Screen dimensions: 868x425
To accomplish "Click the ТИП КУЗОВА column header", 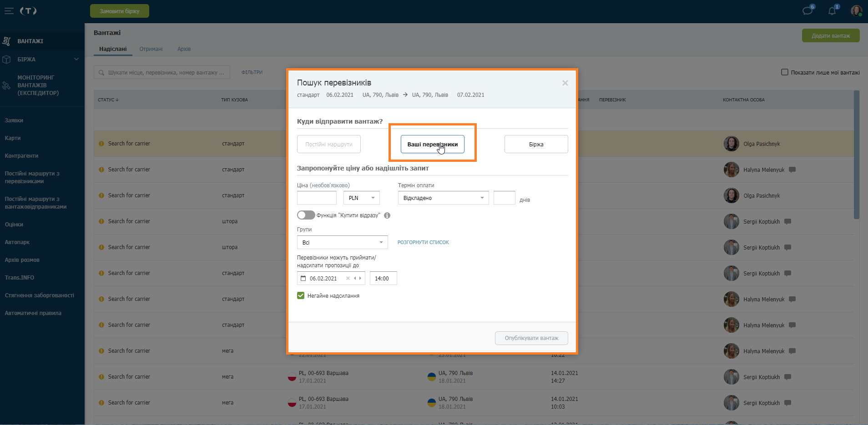I will pos(234,100).
